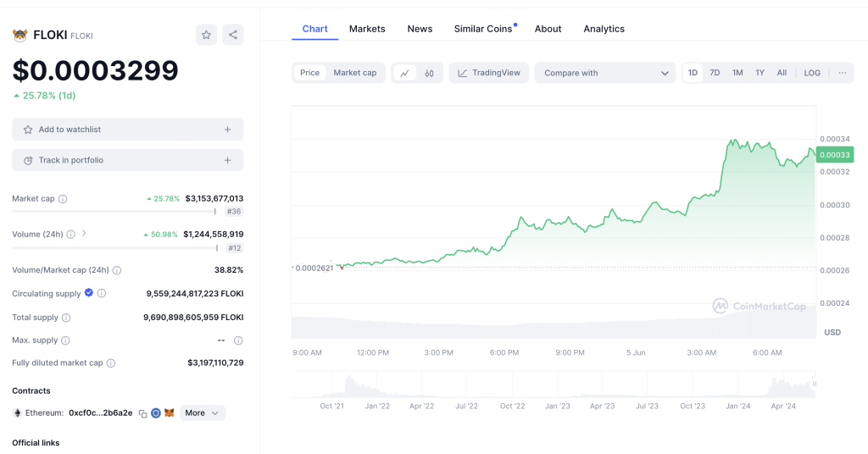This screenshot has height=454, width=868.
Task: Click the Volume value $1,244,558,919
Action: (x=213, y=235)
